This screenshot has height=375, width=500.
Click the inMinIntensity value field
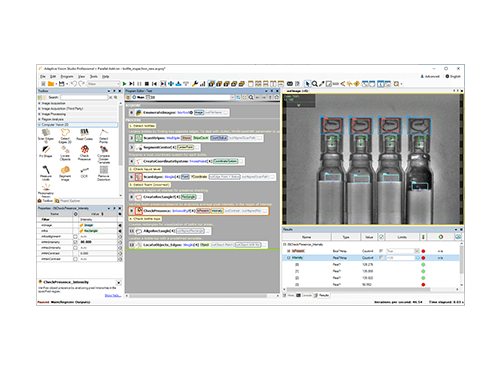pos(98,242)
